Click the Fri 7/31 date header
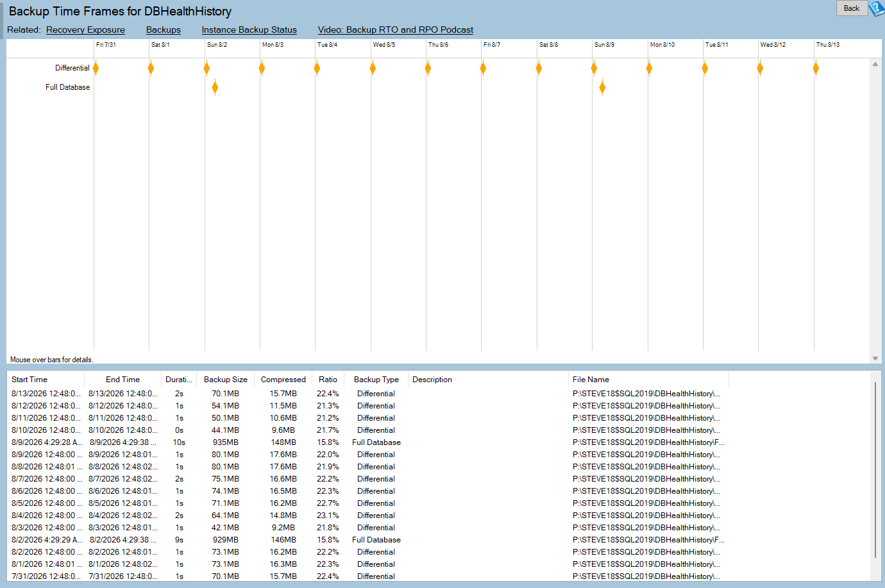Viewport: 885px width, 588px height. pyautogui.click(x=106, y=45)
